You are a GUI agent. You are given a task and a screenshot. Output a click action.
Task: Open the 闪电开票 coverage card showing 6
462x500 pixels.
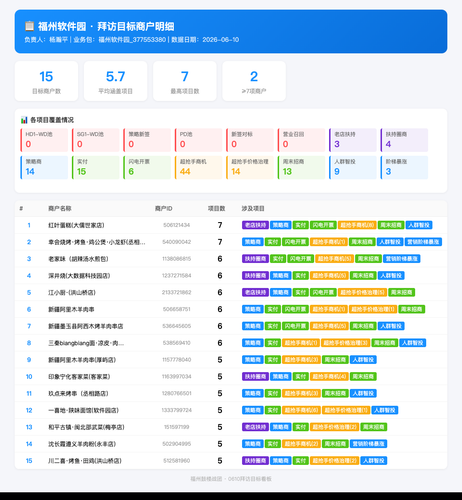[x=147, y=168]
